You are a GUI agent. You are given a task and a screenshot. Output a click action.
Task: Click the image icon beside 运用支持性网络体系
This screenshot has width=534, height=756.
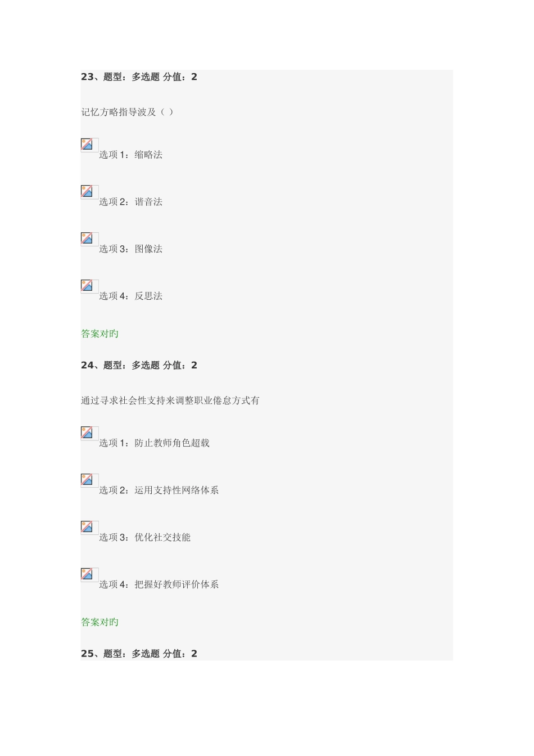88,480
